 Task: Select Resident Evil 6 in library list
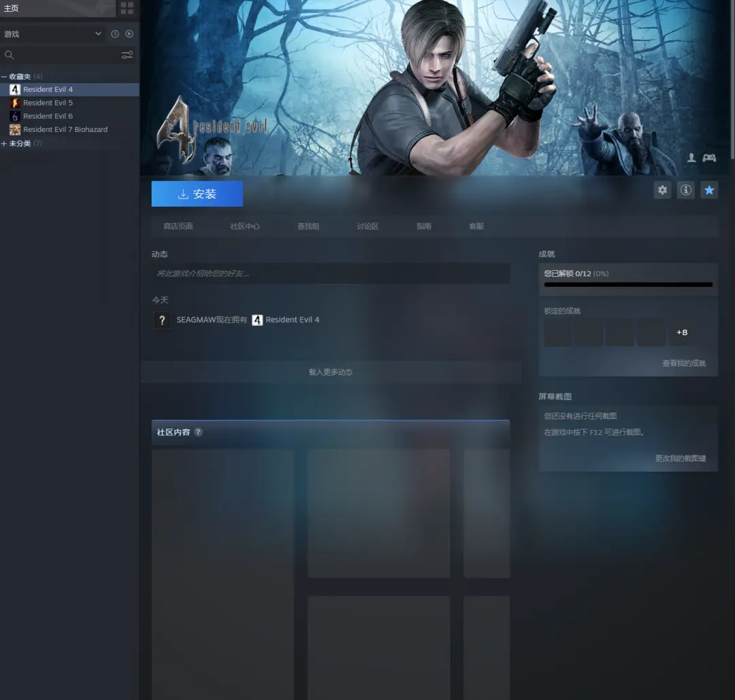point(48,116)
